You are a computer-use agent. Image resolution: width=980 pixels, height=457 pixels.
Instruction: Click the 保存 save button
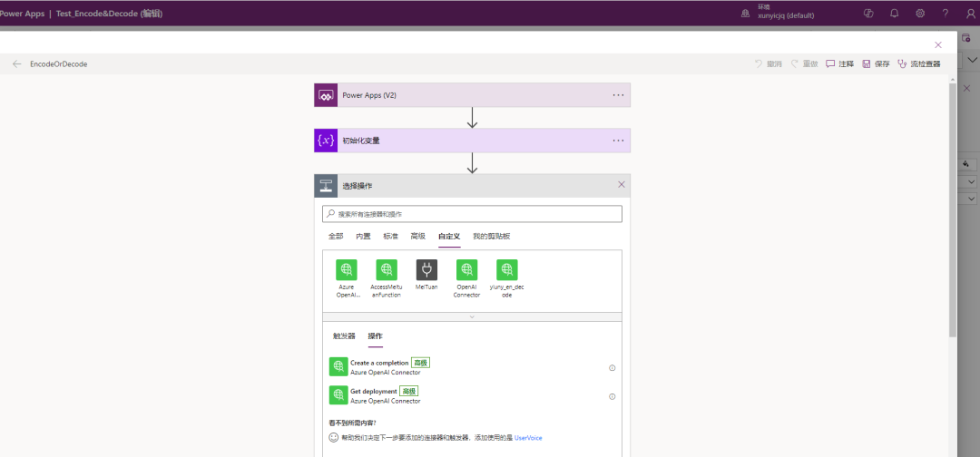point(876,64)
